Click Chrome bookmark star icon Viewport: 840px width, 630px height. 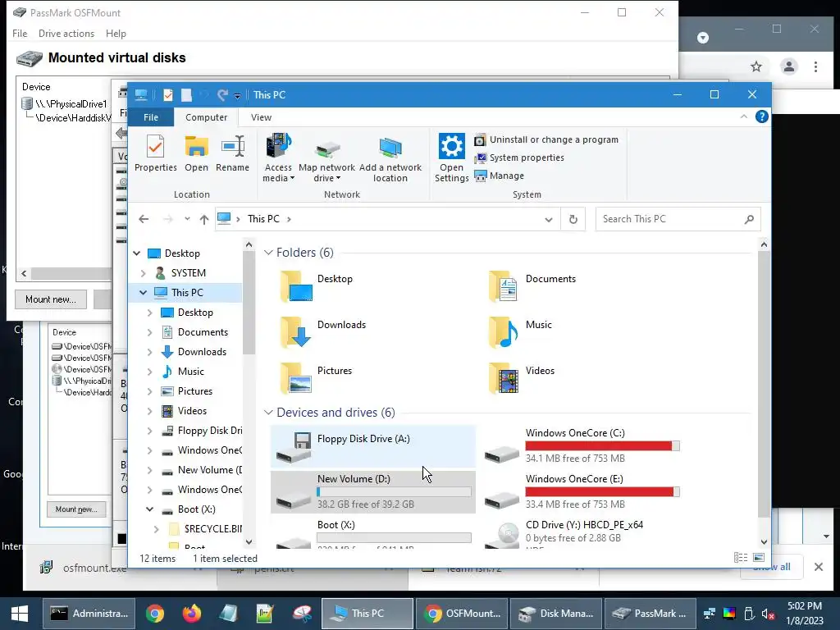(756, 67)
